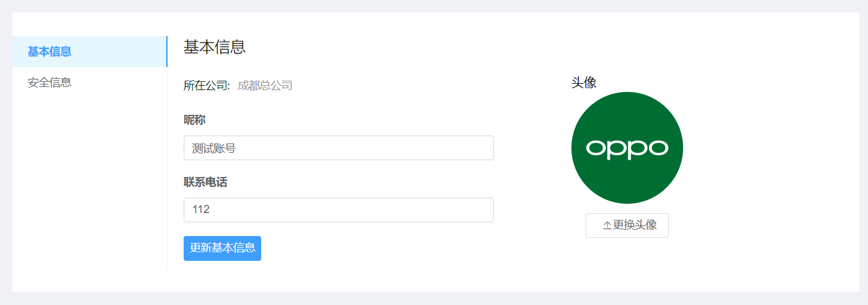The height and width of the screenshot is (305, 868).
Task: Click the 成都总公司 company name text
Action: point(265,86)
